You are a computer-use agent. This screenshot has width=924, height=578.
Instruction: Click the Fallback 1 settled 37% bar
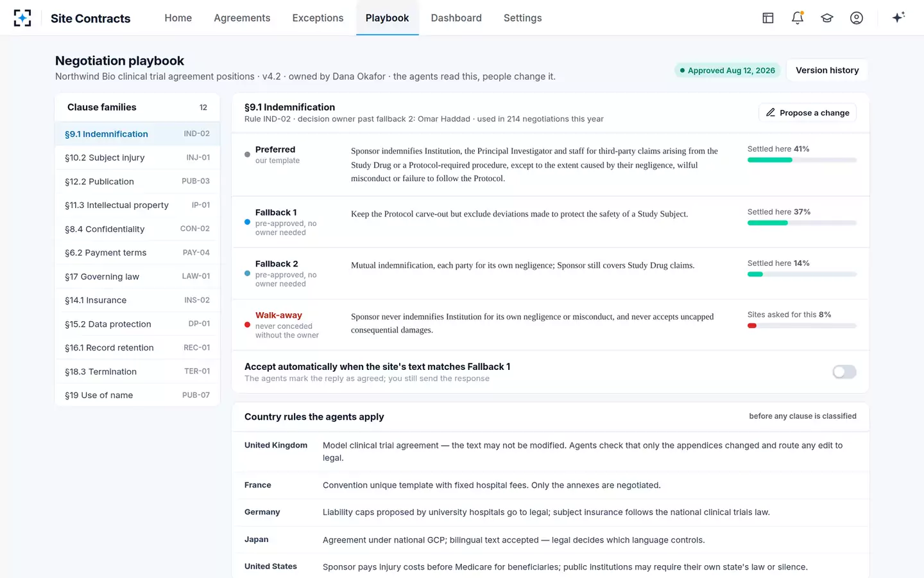tap(802, 223)
